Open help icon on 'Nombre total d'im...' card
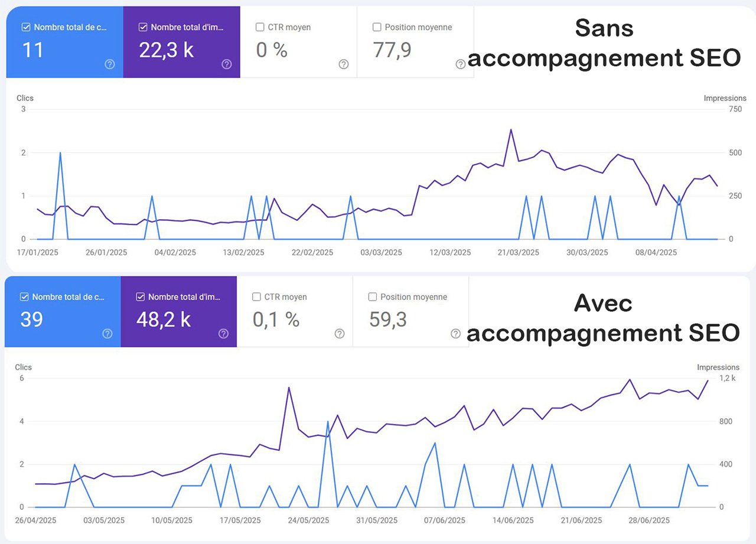The height and width of the screenshot is (544, 756). coord(226,64)
